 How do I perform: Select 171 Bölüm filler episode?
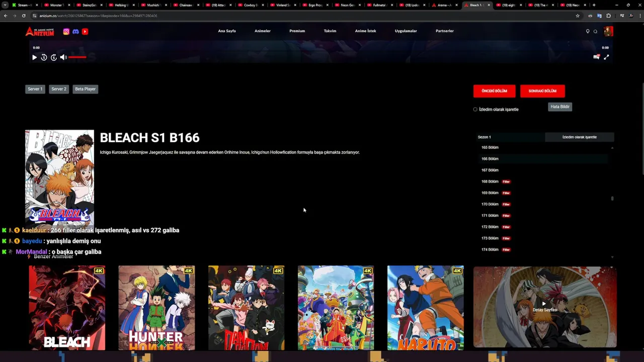(x=542, y=216)
